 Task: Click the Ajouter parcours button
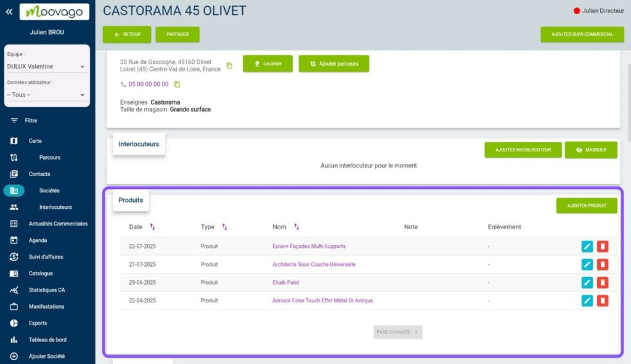point(333,64)
